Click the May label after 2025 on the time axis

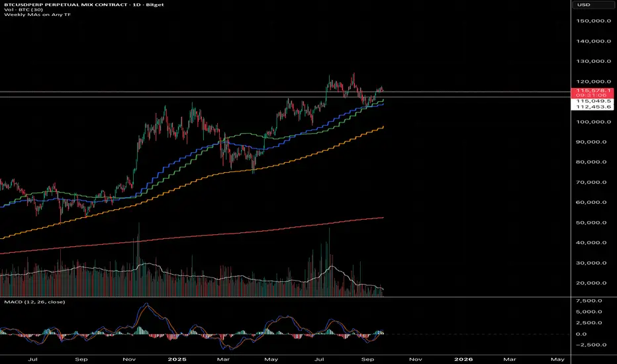tap(271, 359)
